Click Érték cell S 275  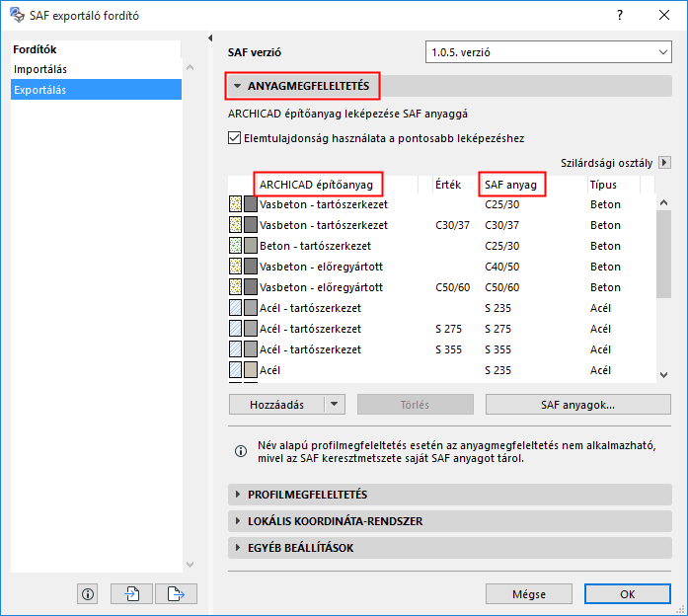pyautogui.click(x=448, y=329)
